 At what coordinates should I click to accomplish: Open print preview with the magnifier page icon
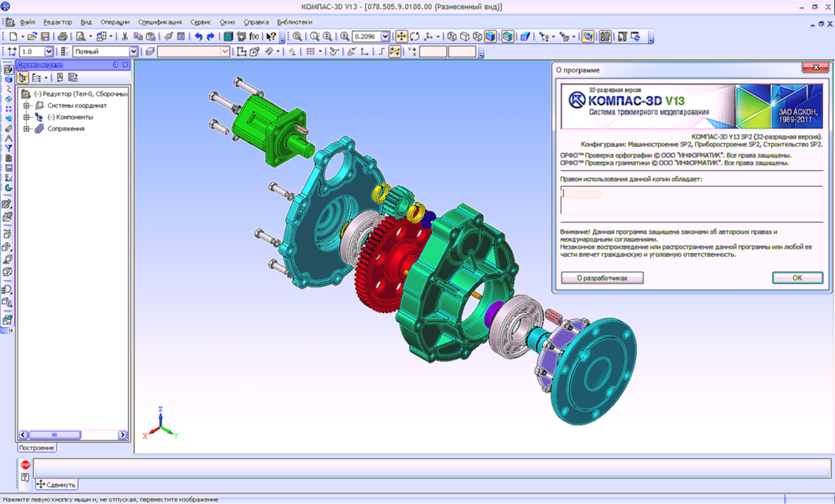click(80, 36)
